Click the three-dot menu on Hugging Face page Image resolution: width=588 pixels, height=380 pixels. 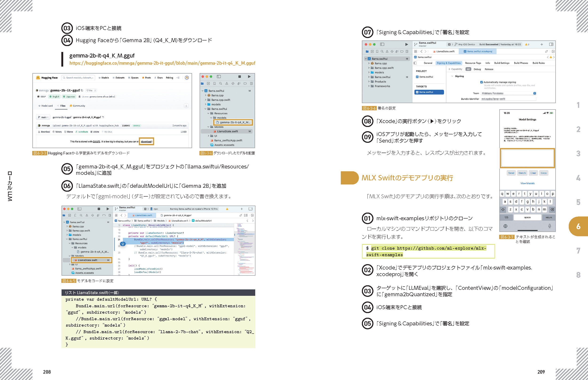[x=186, y=106]
